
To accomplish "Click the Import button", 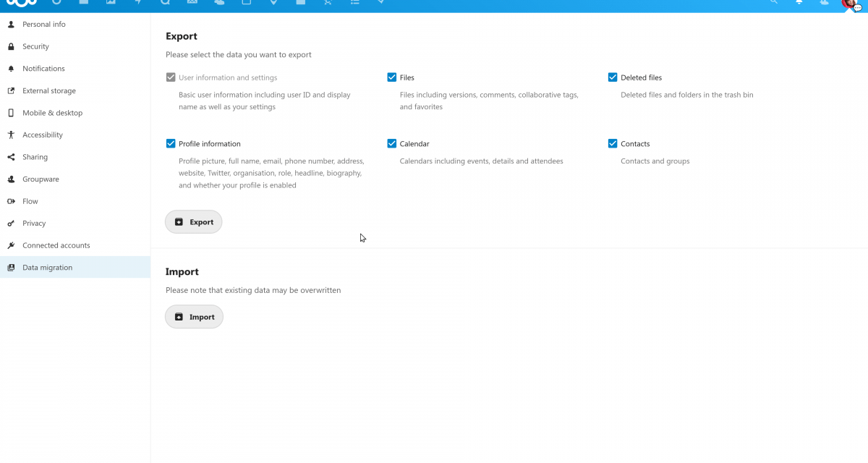I will click(x=194, y=316).
